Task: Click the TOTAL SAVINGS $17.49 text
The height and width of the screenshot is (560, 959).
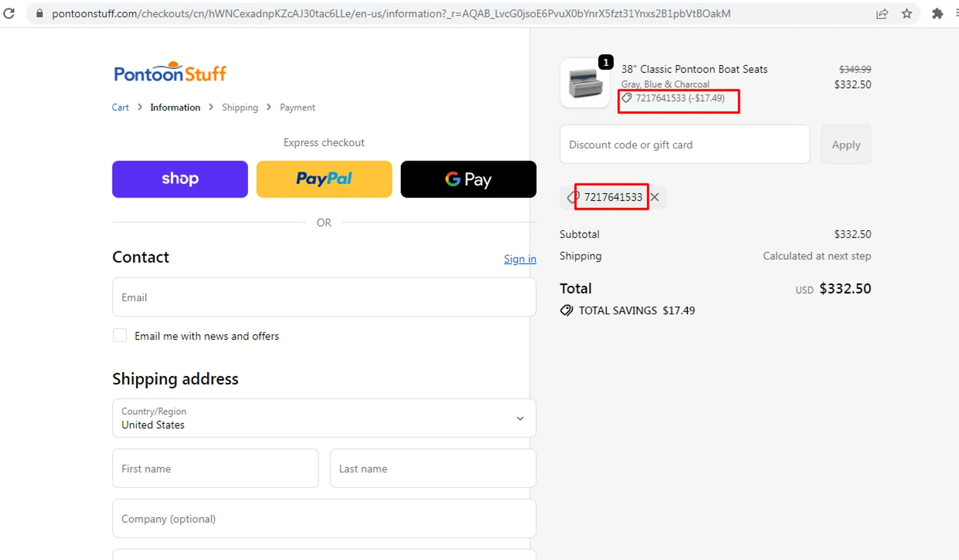Action: pyautogui.click(x=637, y=311)
